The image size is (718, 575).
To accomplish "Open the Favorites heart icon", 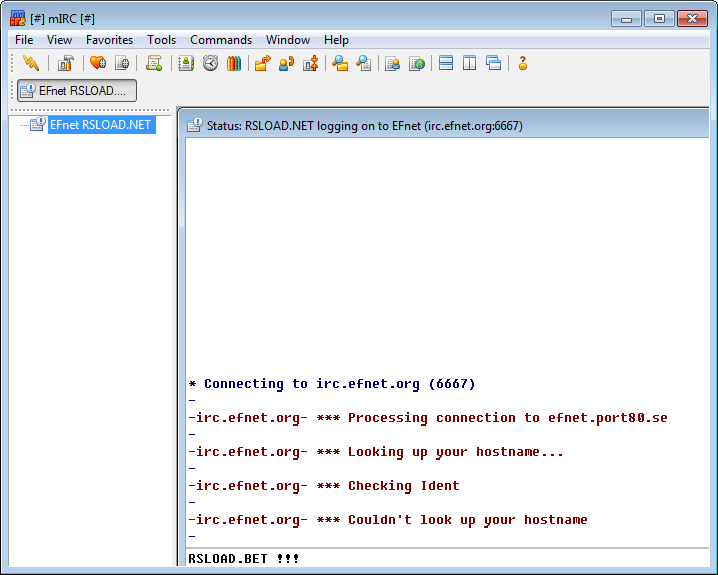I will coord(98,63).
